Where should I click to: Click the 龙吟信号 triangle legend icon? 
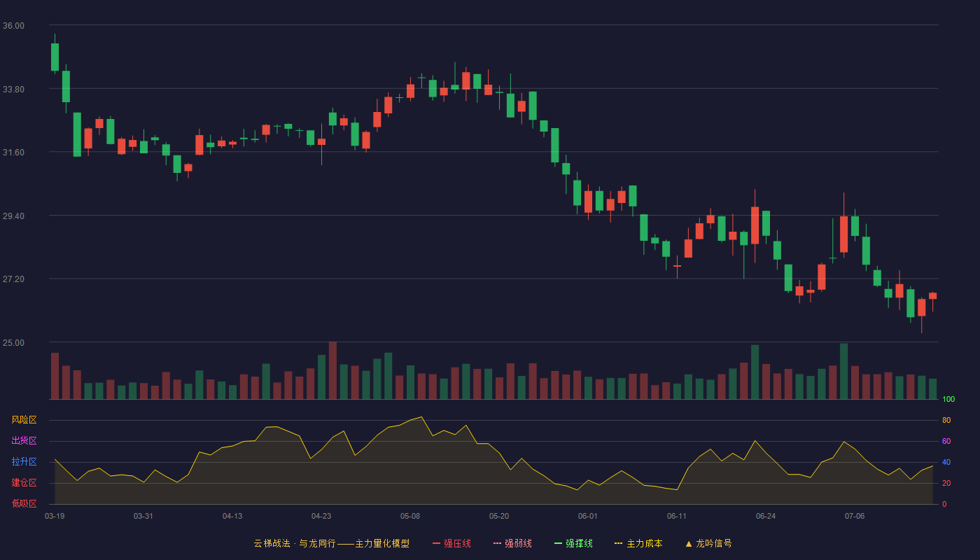click(x=689, y=543)
